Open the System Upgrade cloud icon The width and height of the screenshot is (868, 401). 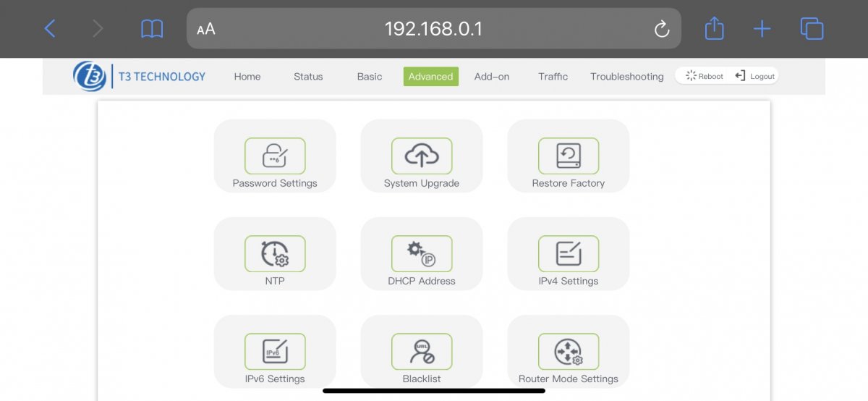422,156
